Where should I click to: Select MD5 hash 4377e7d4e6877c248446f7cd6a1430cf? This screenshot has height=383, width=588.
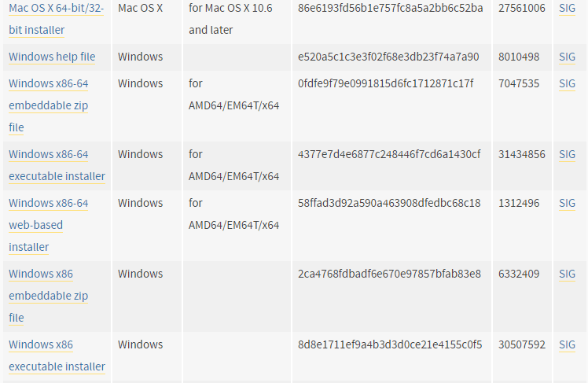[x=389, y=154]
